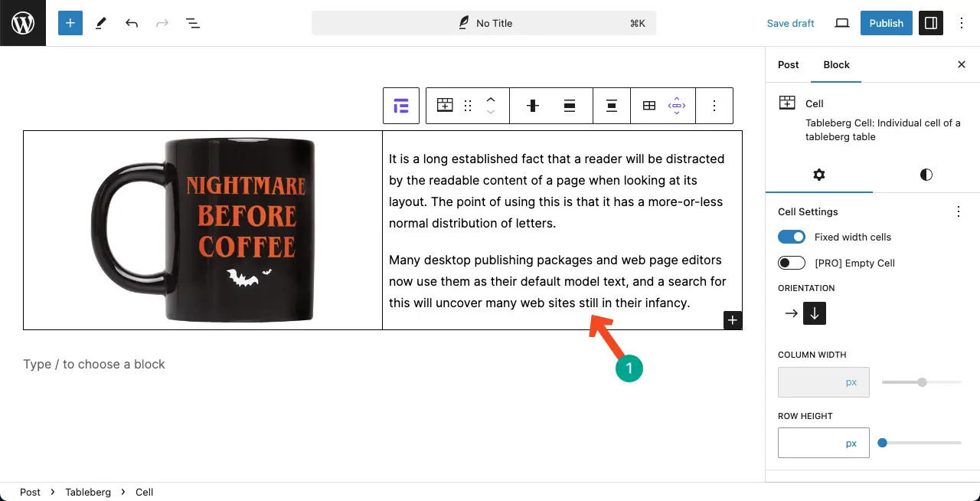The image size is (980, 501).
Task: Switch to the Block tab
Action: point(837,65)
